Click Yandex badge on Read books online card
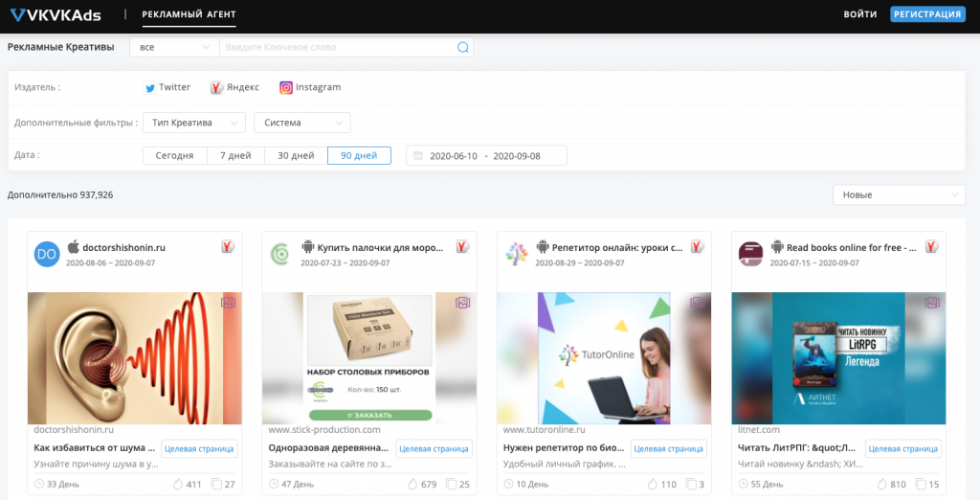Image resolution: width=980 pixels, height=500 pixels. click(x=932, y=247)
